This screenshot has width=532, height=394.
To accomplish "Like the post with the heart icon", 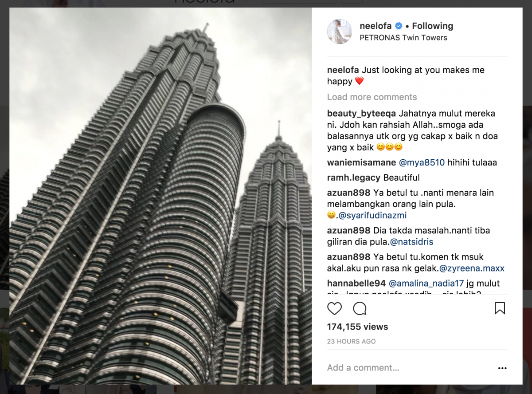I will click(x=335, y=308).
